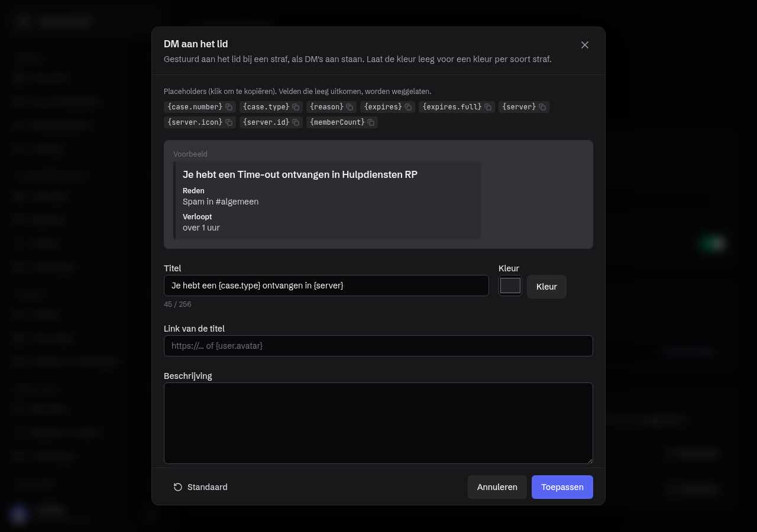Screen dimensions: 757x532
Task: Click Annuleren to cancel
Action: pos(497,487)
